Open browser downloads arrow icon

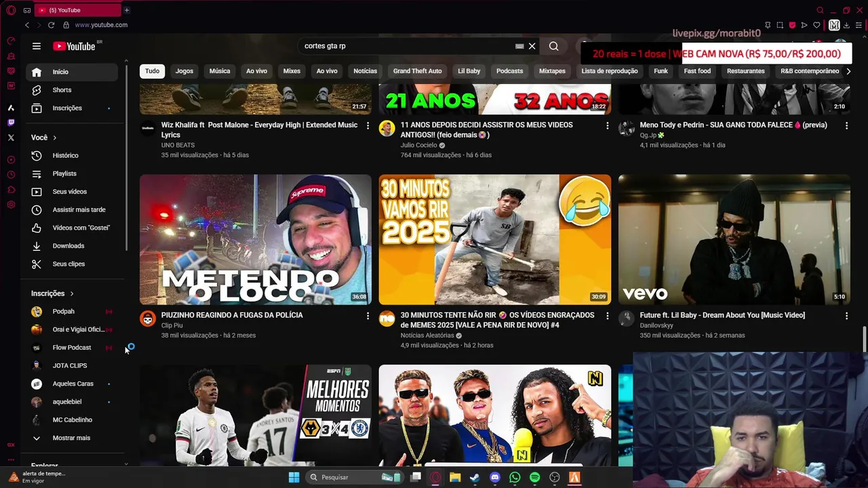(846, 25)
